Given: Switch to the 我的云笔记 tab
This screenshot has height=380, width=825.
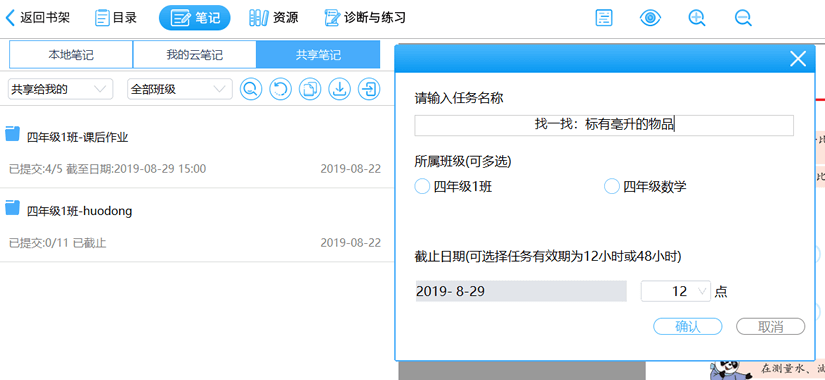Looking at the screenshot, I should (x=195, y=55).
